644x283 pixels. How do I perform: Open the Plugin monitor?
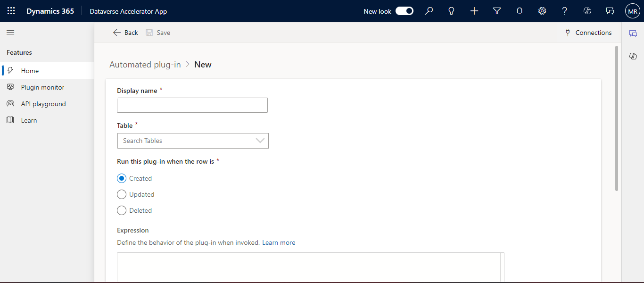coord(42,87)
